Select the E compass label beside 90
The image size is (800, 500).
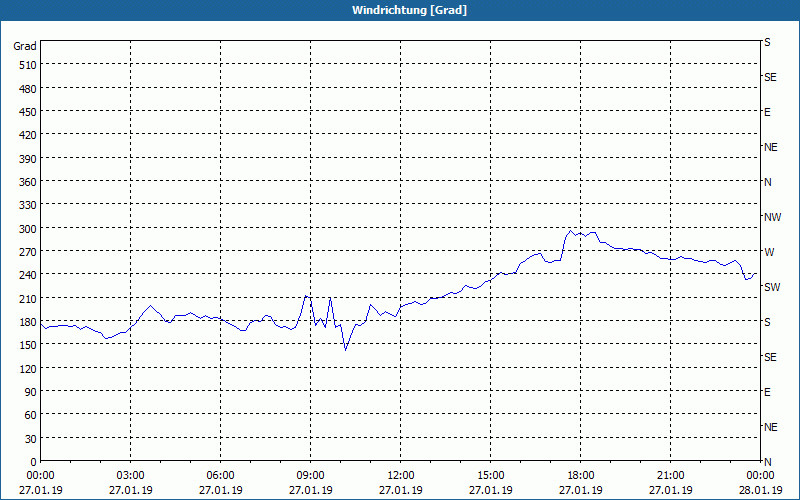tap(767, 392)
